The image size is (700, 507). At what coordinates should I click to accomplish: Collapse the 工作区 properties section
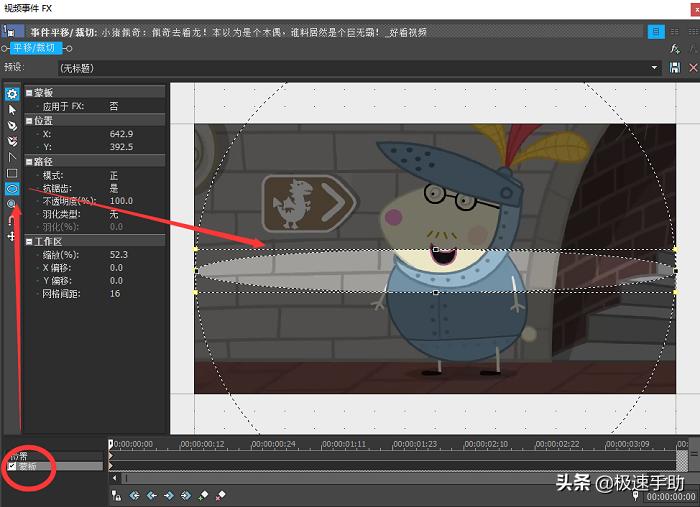tap(29, 241)
